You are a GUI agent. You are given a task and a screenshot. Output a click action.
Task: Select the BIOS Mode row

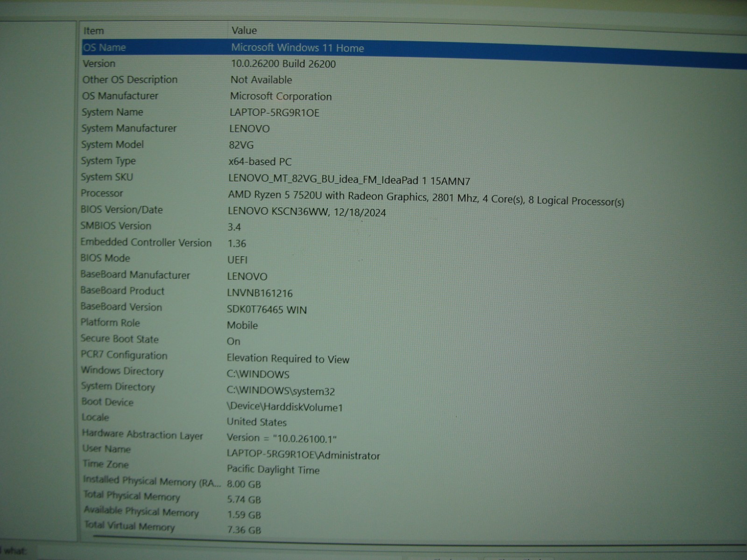[x=105, y=258]
